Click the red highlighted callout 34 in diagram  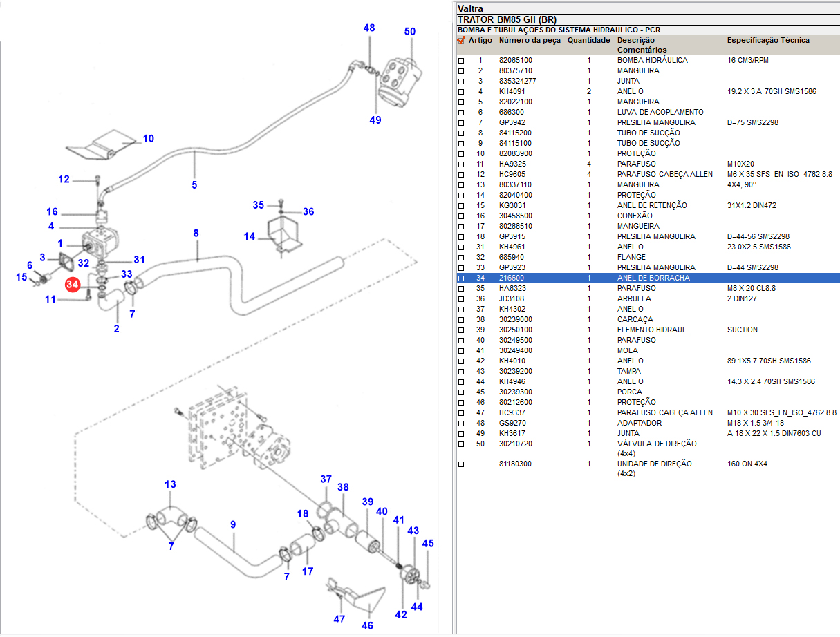point(73,284)
